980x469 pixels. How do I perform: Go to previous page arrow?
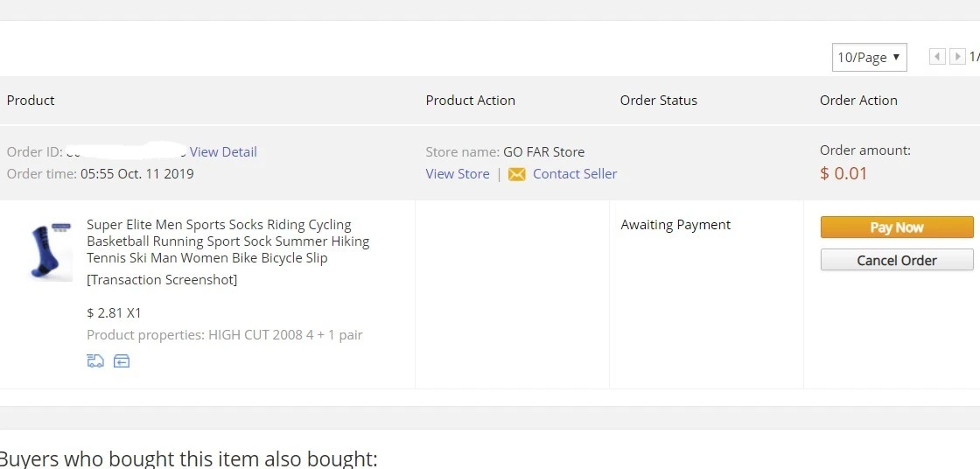937,57
